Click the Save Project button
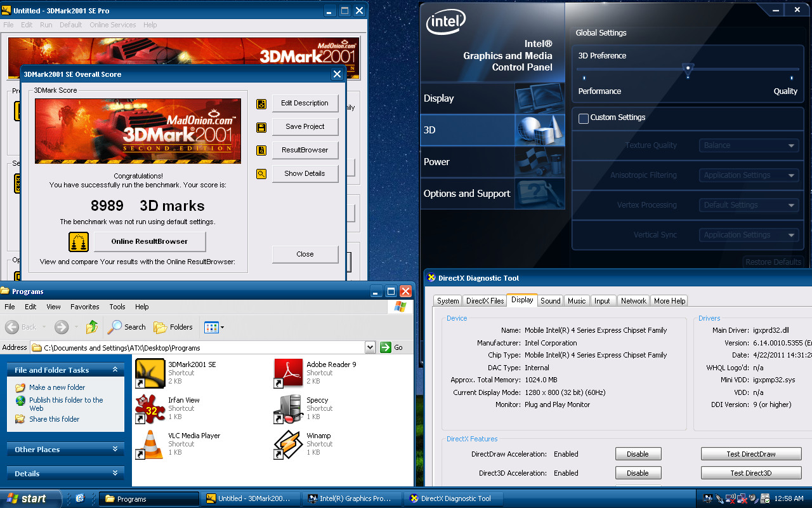Viewport: 812px width, 508px height. [x=305, y=126]
